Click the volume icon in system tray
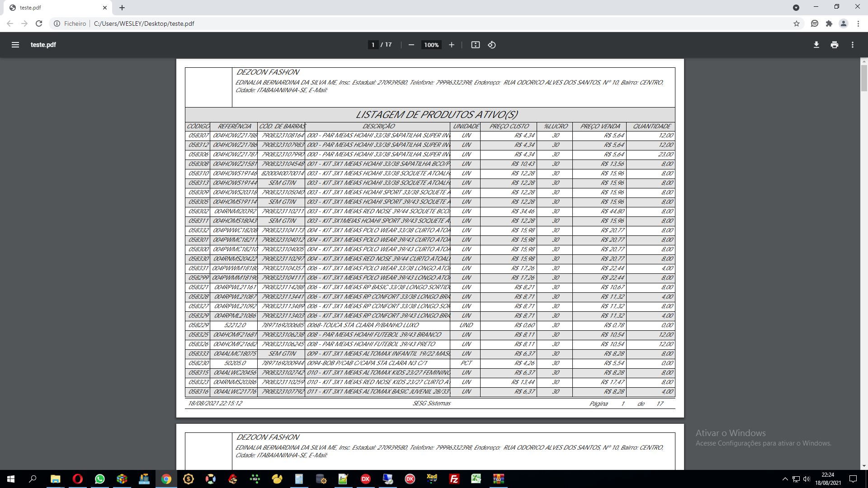The width and height of the screenshot is (868, 488). [x=807, y=479]
